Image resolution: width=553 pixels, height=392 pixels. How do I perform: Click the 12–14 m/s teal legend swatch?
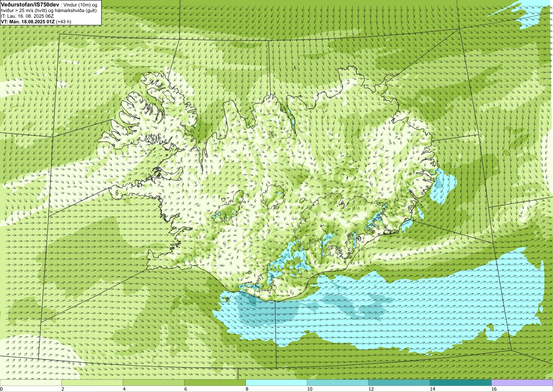pos(399,383)
